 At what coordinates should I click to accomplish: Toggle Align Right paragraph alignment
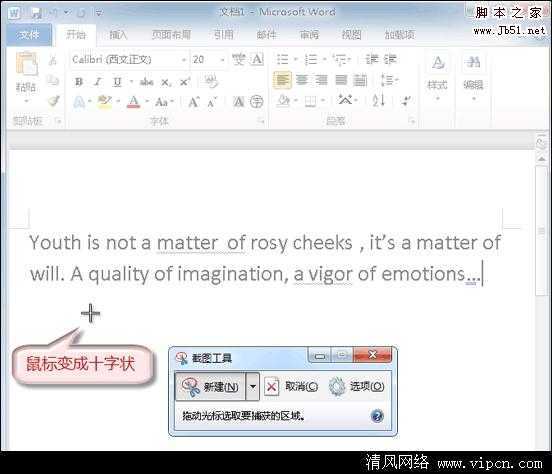click(x=321, y=80)
